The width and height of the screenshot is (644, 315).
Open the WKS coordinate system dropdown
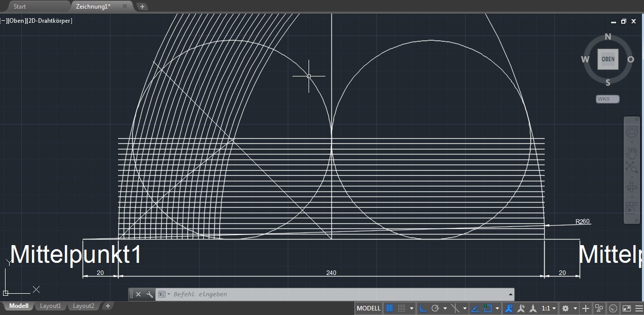[x=608, y=99]
